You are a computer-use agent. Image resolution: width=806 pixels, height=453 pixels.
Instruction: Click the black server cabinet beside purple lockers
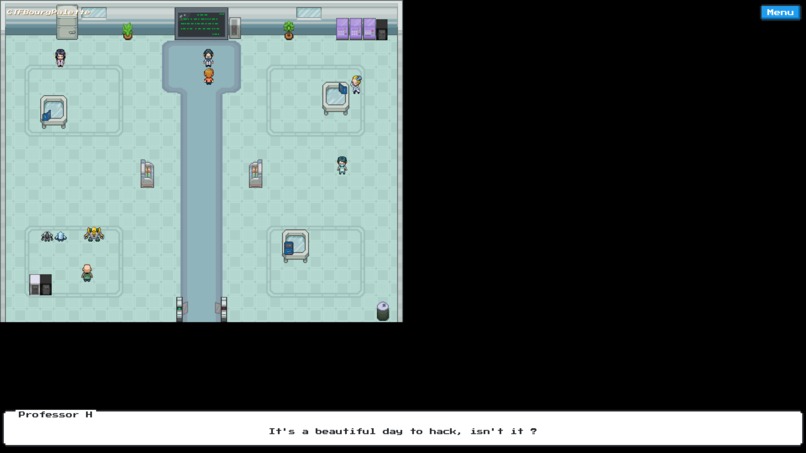pyautogui.click(x=382, y=29)
